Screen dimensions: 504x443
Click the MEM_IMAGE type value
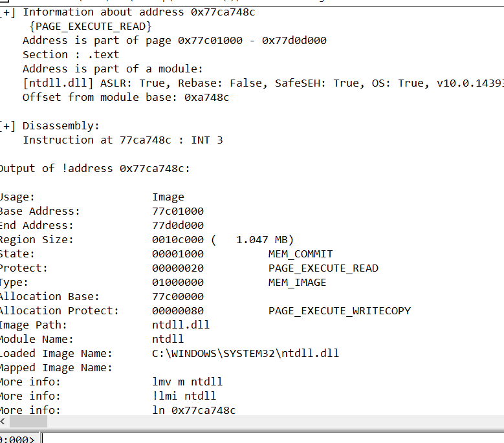pos(297,282)
